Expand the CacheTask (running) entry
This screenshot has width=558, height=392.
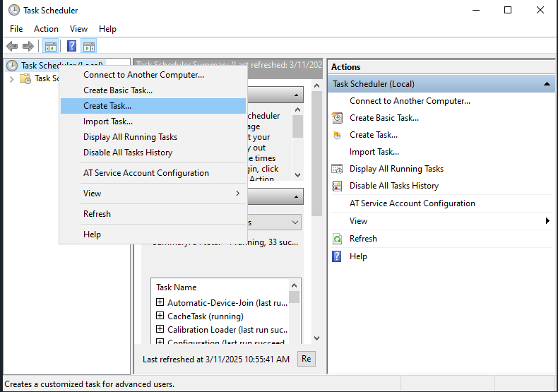(x=160, y=316)
